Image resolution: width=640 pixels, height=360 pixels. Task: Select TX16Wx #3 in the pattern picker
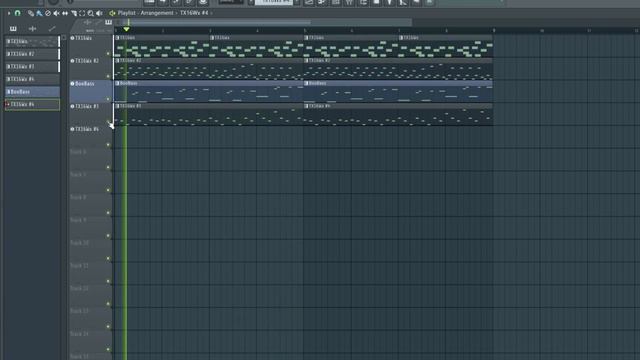coord(32,67)
